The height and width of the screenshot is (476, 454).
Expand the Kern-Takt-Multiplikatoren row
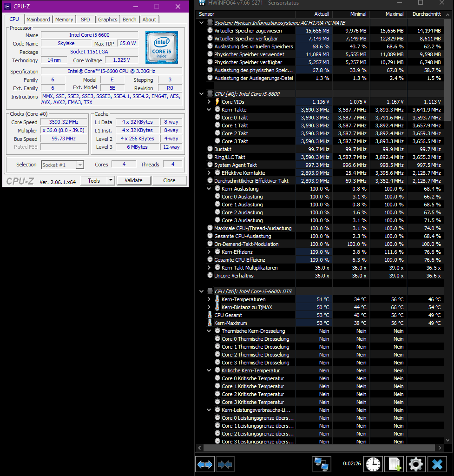[209, 267]
